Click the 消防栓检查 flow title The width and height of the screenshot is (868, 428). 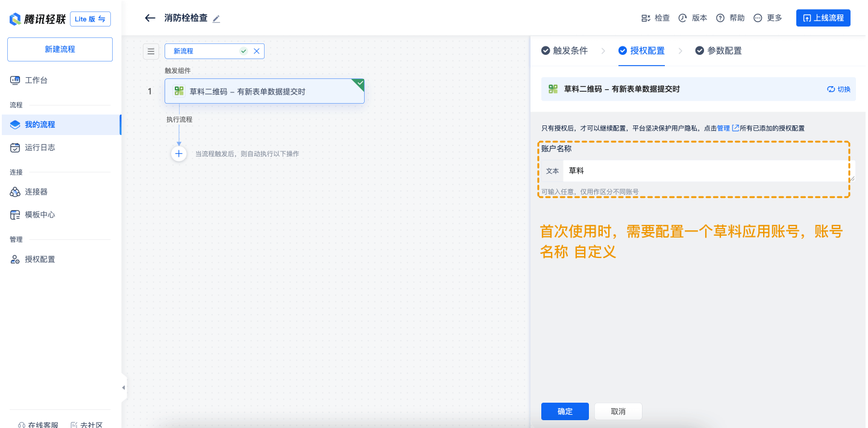pyautogui.click(x=186, y=18)
